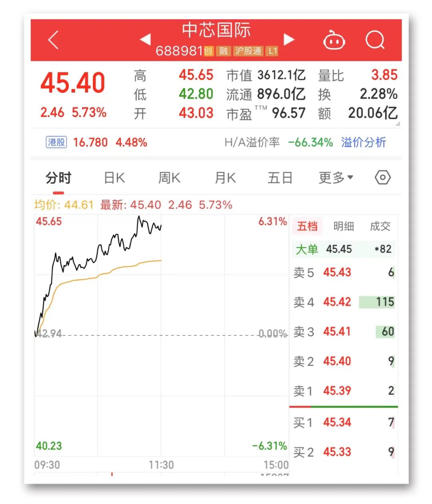Go to next stock with right triangle
The width and height of the screenshot is (432, 504).
point(289,39)
